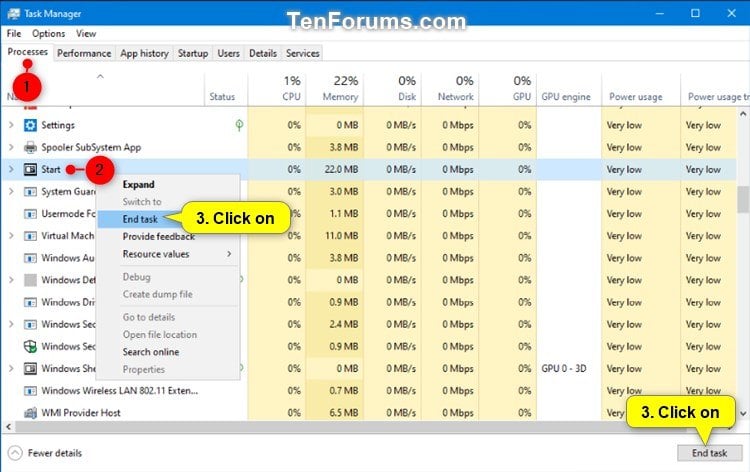Click the 22.0 MB memory value for Start

coord(342,169)
